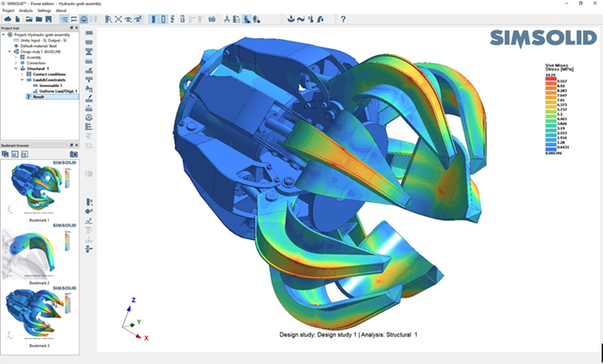Expand the Contact conditions node
This screenshot has width=603, height=364.
pos(22,74)
